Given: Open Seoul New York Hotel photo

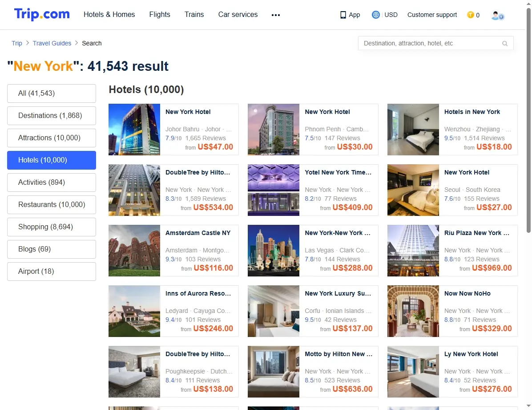Looking at the screenshot, I should point(413,190).
